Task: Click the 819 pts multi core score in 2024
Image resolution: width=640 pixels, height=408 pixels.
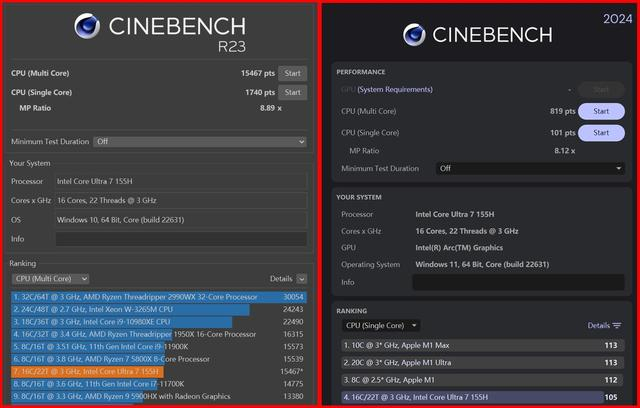Action: 562,111
